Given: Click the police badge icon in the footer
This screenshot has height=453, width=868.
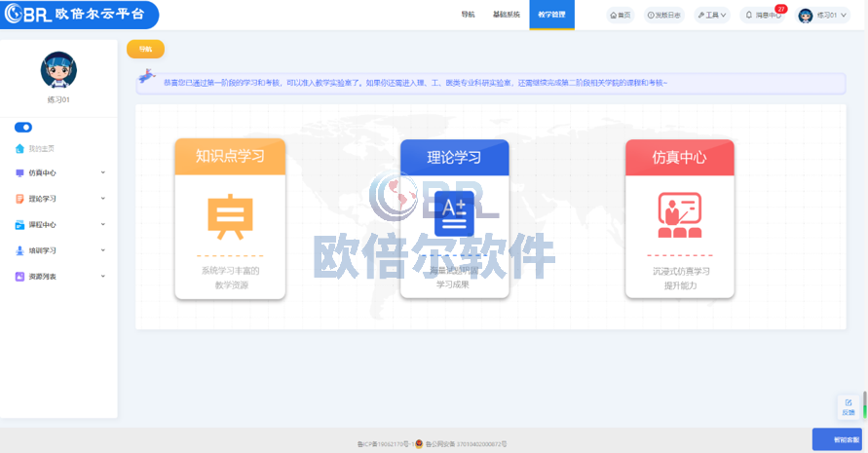Looking at the screenshot, I should (x=419, y=443).
